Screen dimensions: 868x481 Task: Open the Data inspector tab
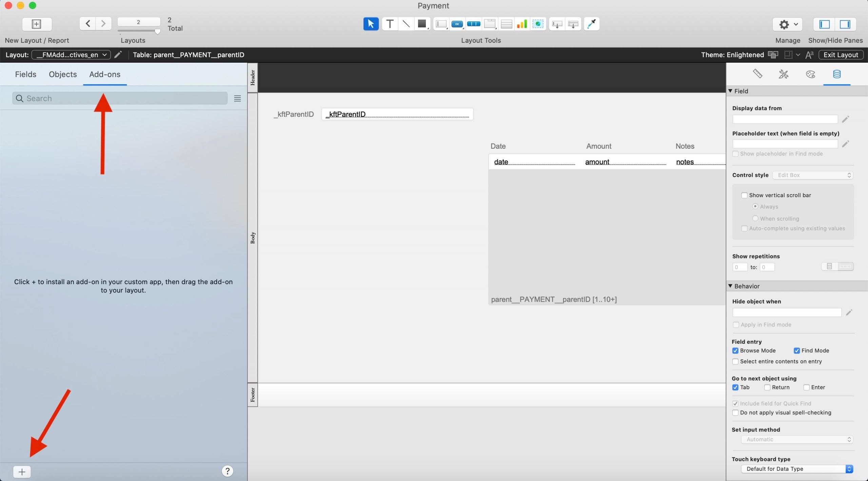(837, 74)
